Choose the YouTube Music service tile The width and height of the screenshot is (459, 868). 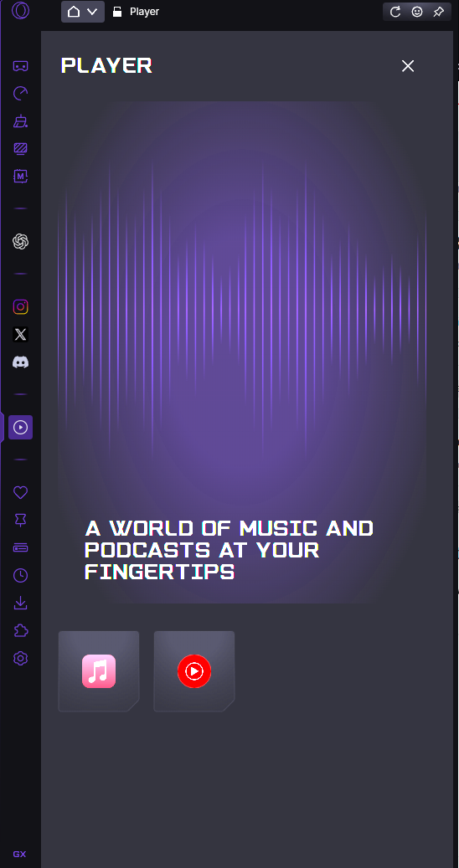[194, 671]
